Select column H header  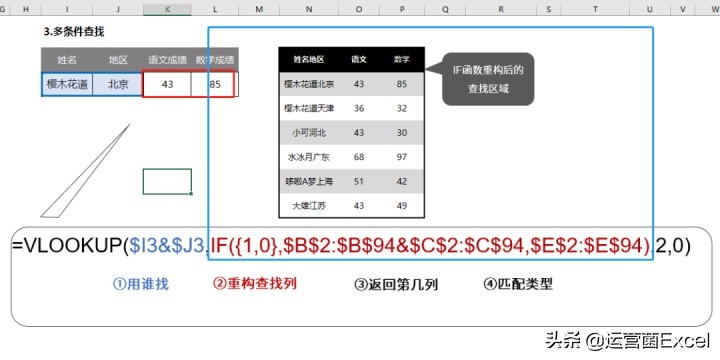[25, 9]
